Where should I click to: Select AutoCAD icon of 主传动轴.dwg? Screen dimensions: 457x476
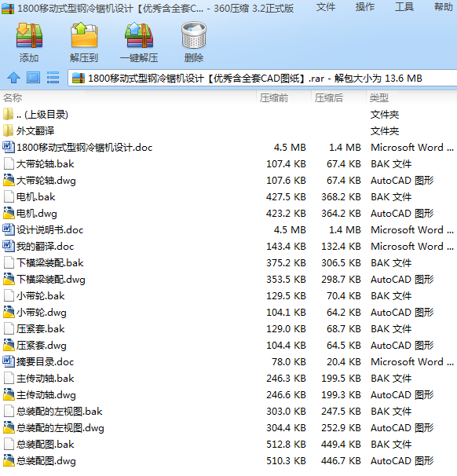coord(9,394)
